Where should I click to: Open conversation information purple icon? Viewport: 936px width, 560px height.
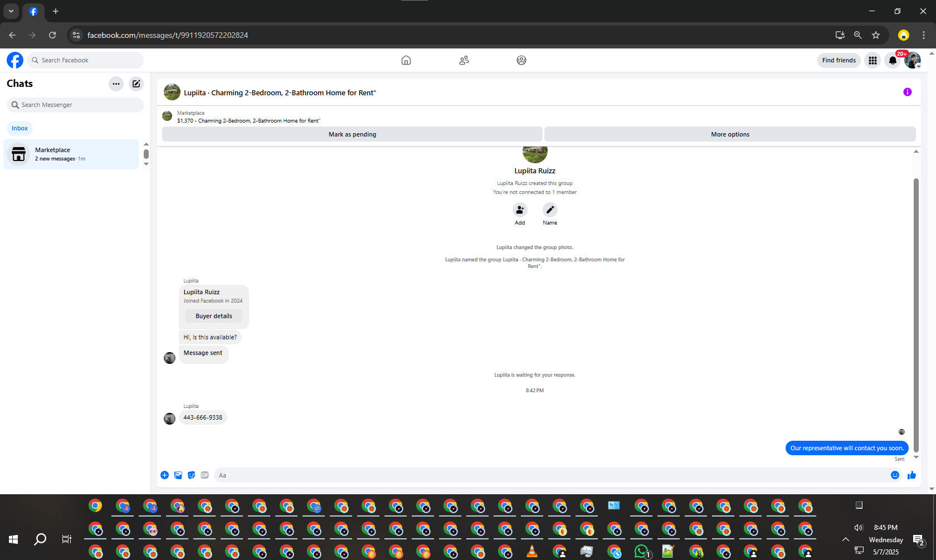[x=908, y=92]
